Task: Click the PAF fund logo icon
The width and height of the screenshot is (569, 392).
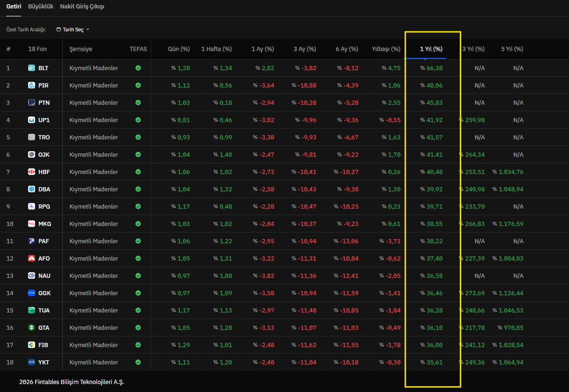Action: coord(31,241)
